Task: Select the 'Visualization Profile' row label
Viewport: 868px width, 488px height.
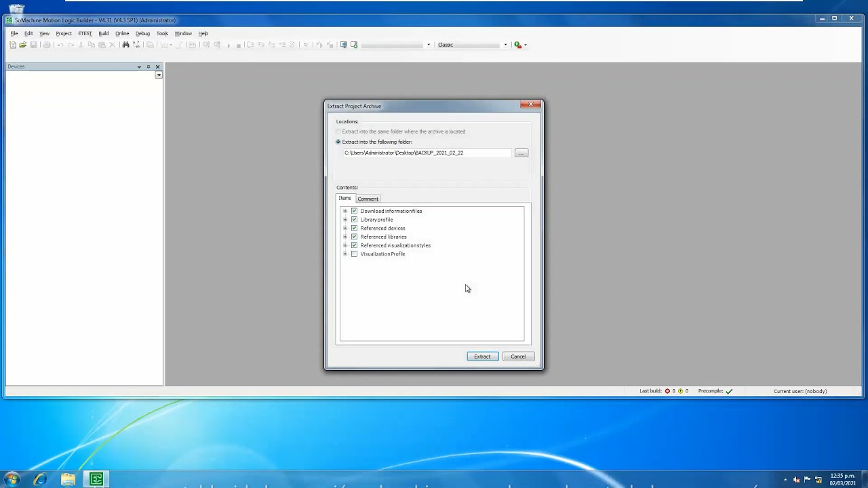Action: (x=383, y=254)
